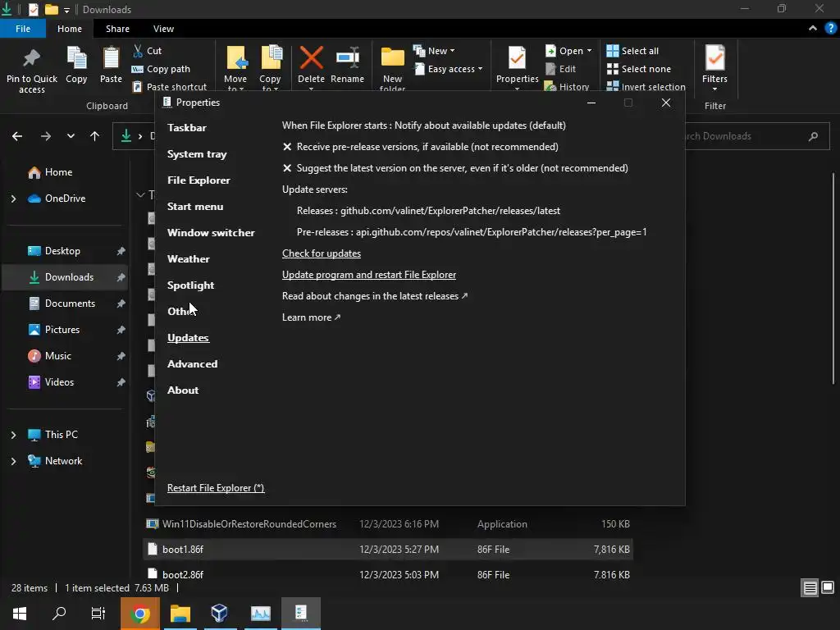
Task: Open Google Chrome from taskbar
Action: click(x=139, y=614)
